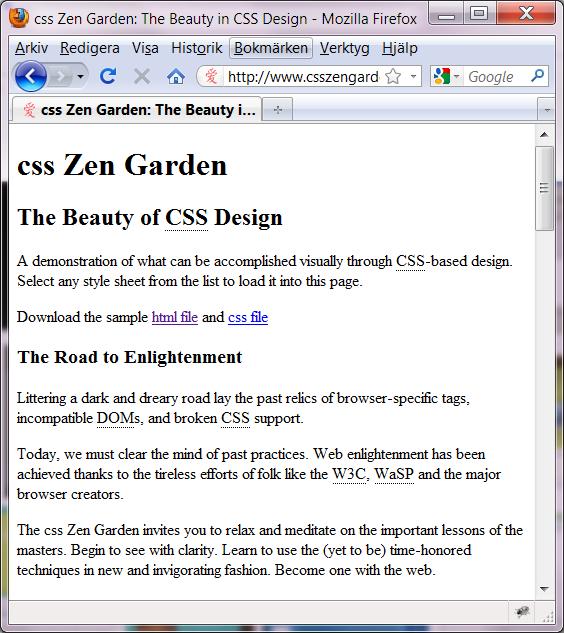Bookmark this page with the star icon
The image size is (564, 633).
click(x=393, y=76)
